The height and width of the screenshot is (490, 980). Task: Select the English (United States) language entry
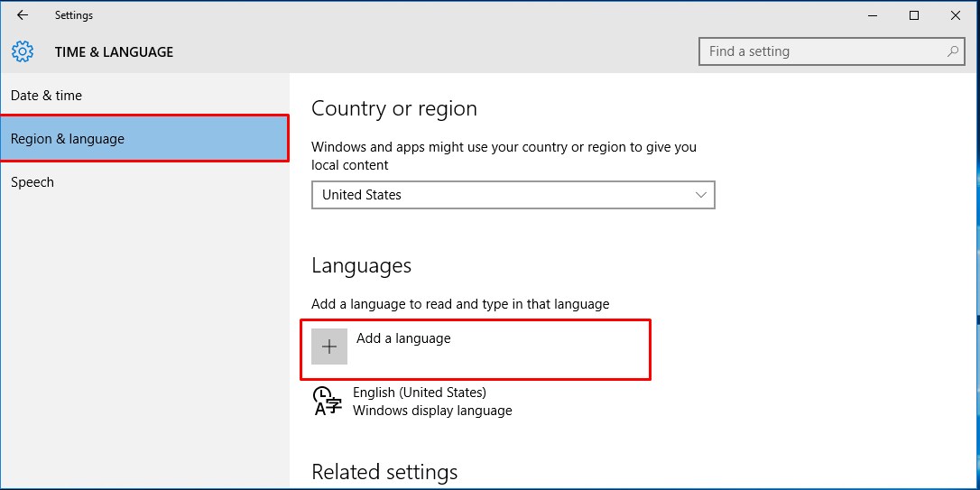(420, 393)
